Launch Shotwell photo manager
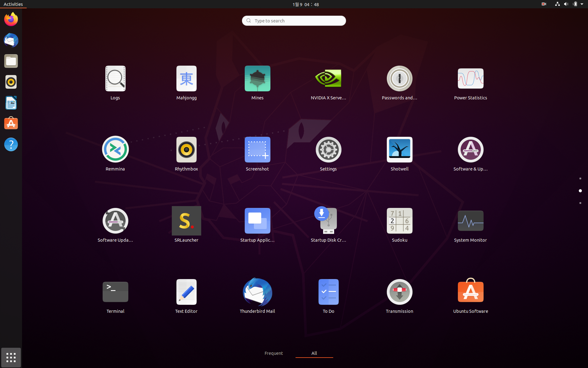This screenshot has height=368, width=588. tap(399, 154)
